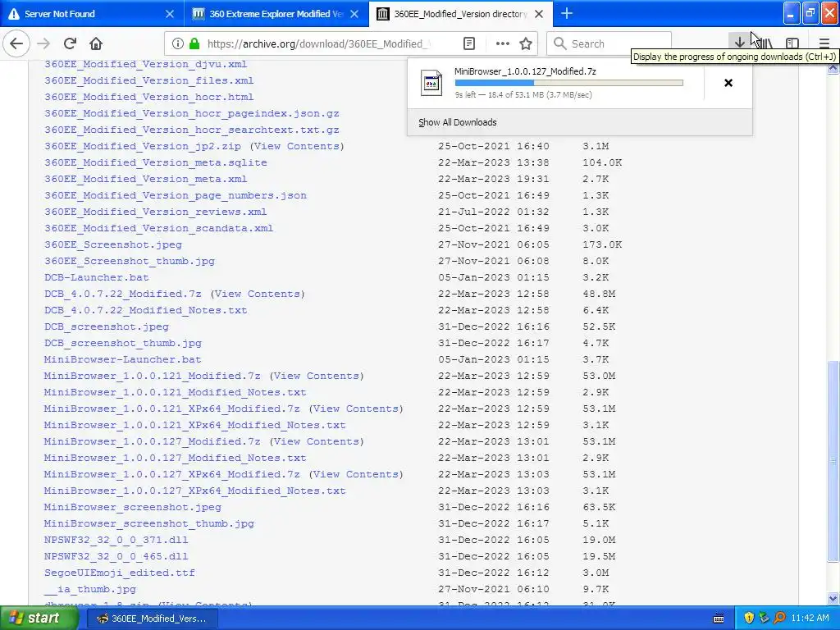The width and height of the screenshot is (840, 630).
Task: Click the scrollbar down arrow
Action: click(x=833, y=598)
